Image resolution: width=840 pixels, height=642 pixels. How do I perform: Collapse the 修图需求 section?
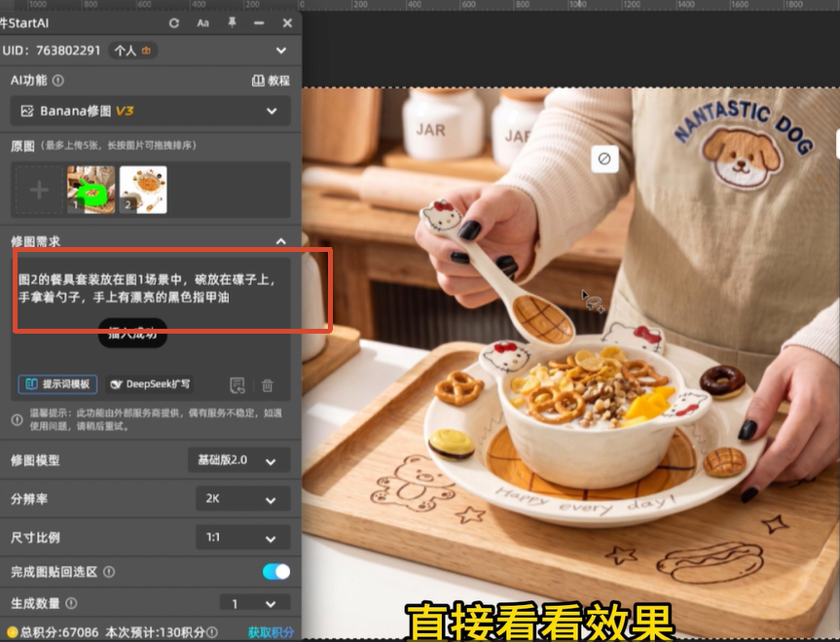click(280, 241)
